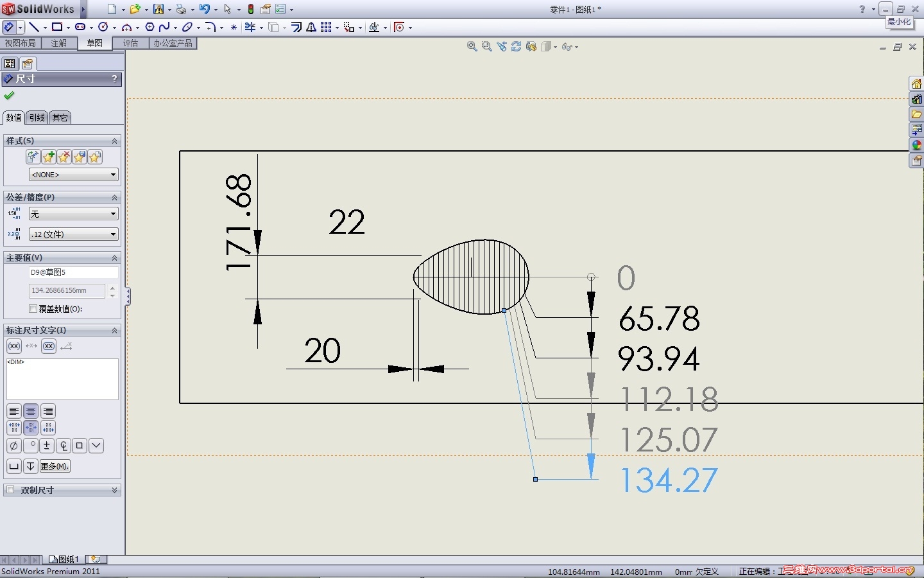Select the Ellipse sketch tool
Screen dimensions: 924x578
click(187, 27)
